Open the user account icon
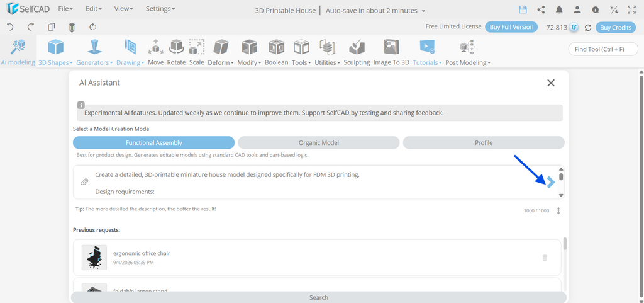 (577, 9)
